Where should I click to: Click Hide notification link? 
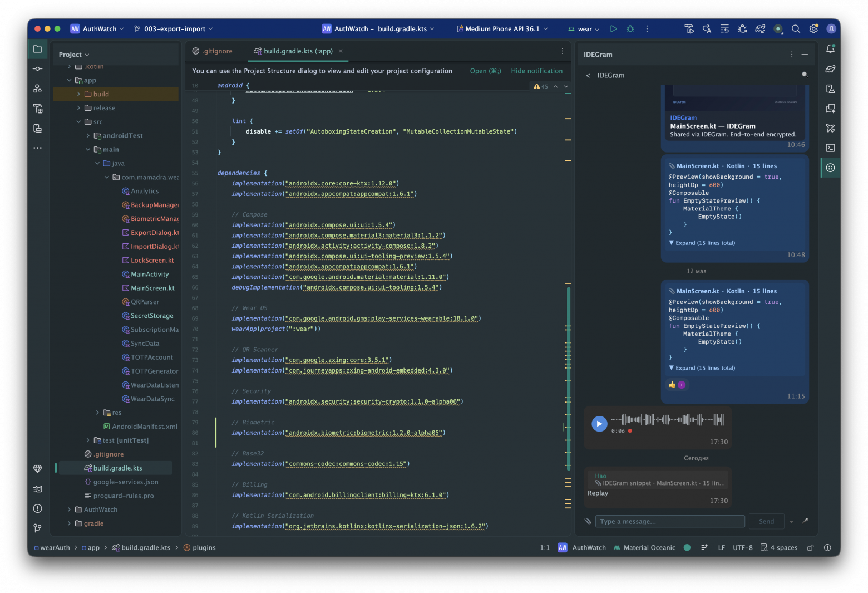pos(537,71)
